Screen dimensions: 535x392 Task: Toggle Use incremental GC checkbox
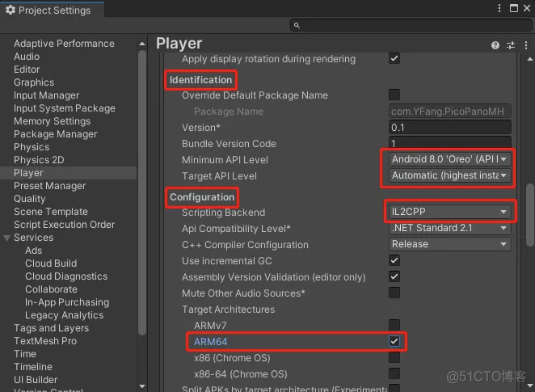pyautogui.click(x=394, y=260)
